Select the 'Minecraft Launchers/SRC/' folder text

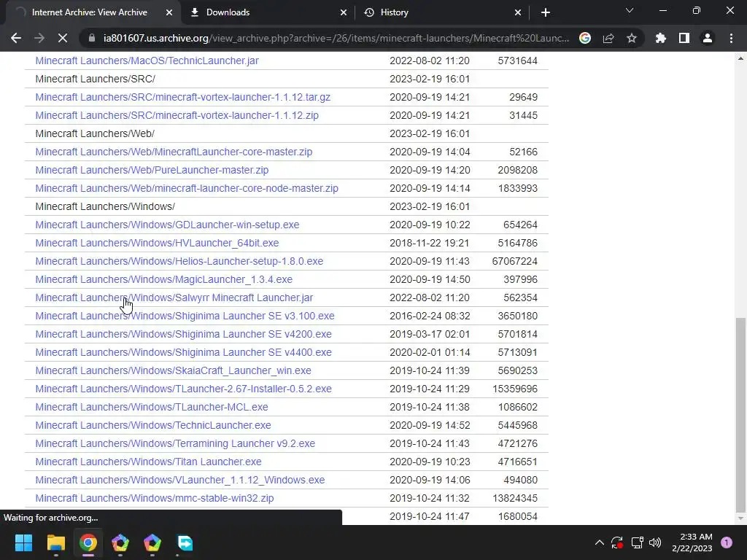pyautogui.click(x=96, y=79)
